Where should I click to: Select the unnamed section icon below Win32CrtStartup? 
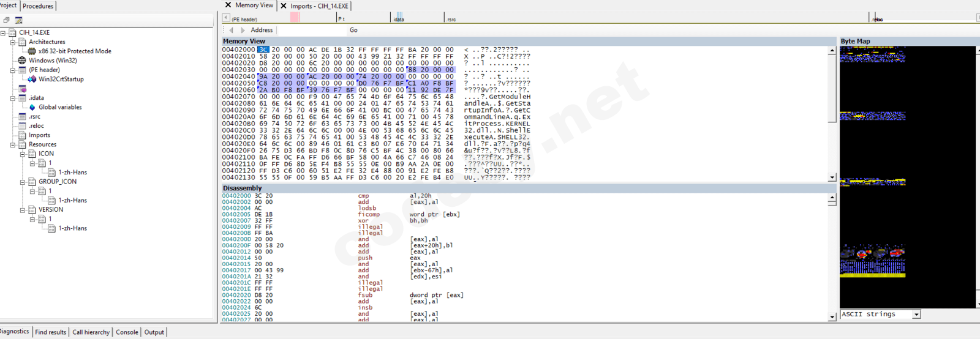pos(22,89)
